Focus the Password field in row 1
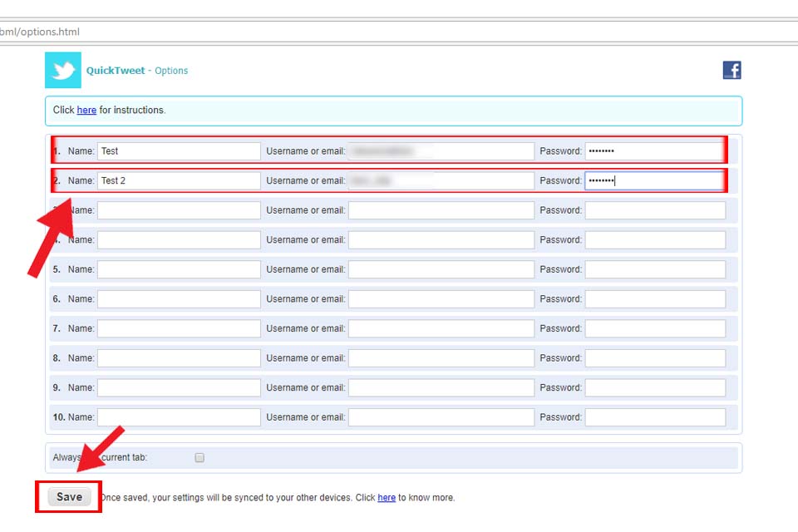This screenshot has width=798, height=532. tap(654, 151)
